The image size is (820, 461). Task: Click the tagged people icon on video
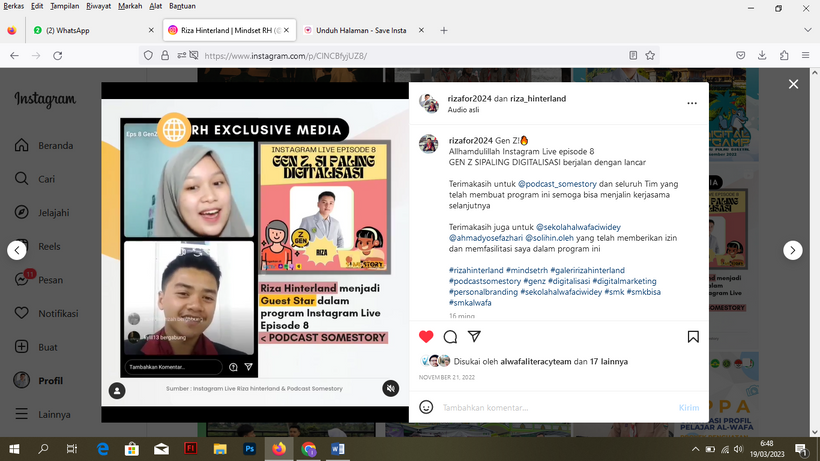click(118, 388)
